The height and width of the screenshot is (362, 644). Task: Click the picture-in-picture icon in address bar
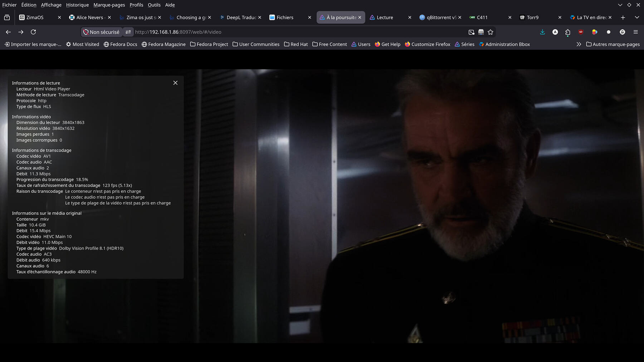(472, 32)
